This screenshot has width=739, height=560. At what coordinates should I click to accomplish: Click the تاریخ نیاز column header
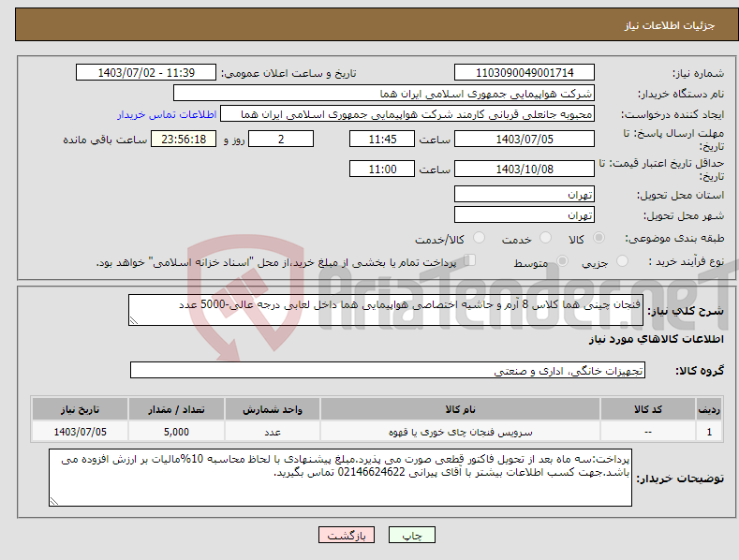coord(81,409)
